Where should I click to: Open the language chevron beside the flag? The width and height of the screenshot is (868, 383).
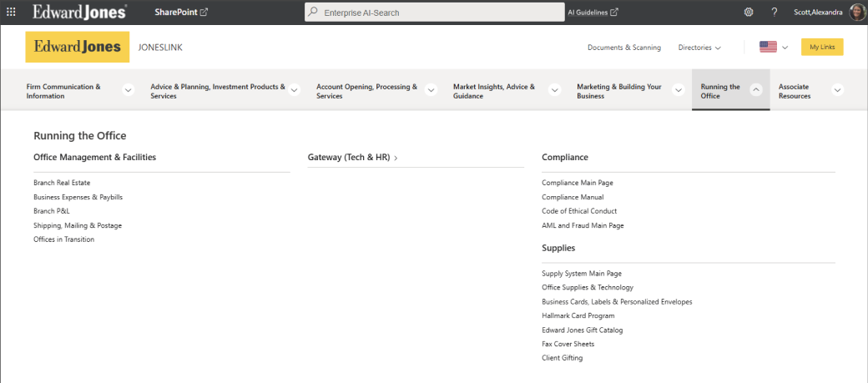click(785, 48)
